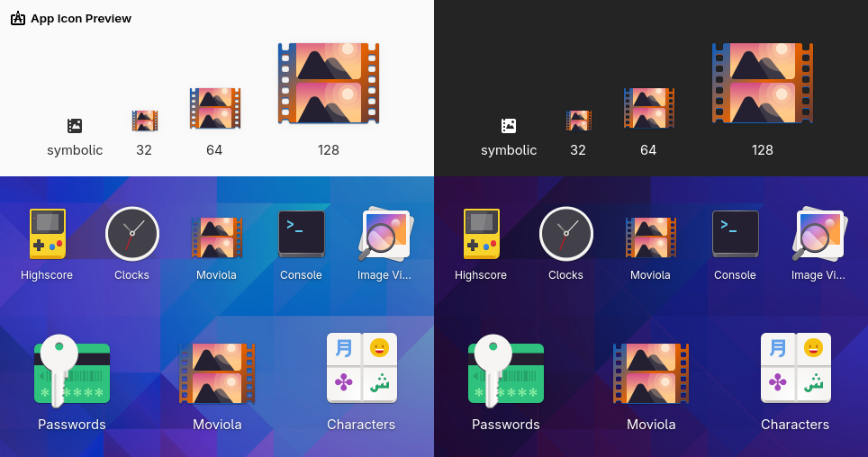Viewport: 868px width, 457px height.
Task: Click the '32' label in light panel
Action: [144, 150]
